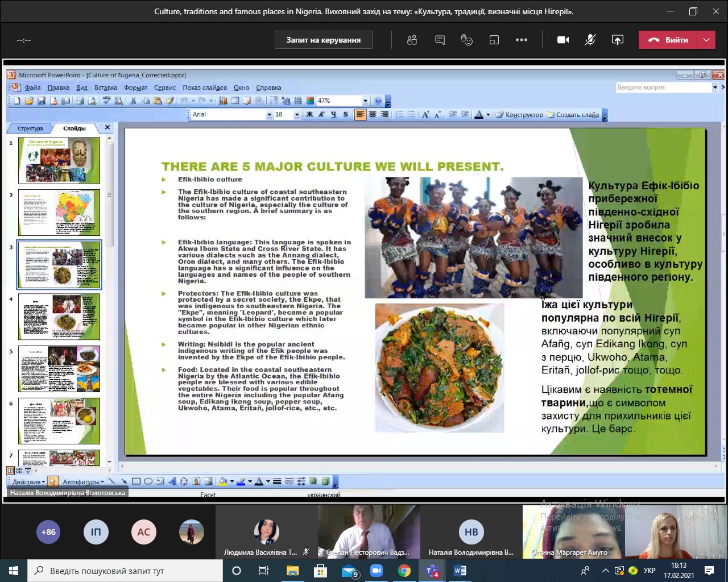728x582 pixels.
Task: Toggle the УКР input language indicator
Action: click(x=649, y=571)
